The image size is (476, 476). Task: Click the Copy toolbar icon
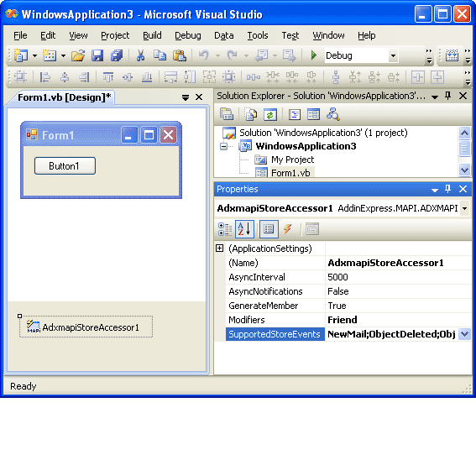click(160, 56)
